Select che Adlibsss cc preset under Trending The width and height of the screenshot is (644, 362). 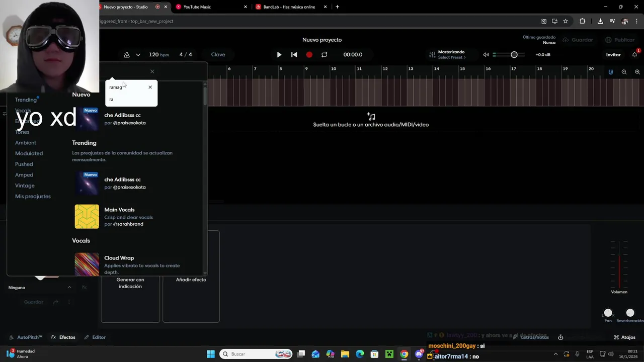pyautogui.click(x=122, y=179)
